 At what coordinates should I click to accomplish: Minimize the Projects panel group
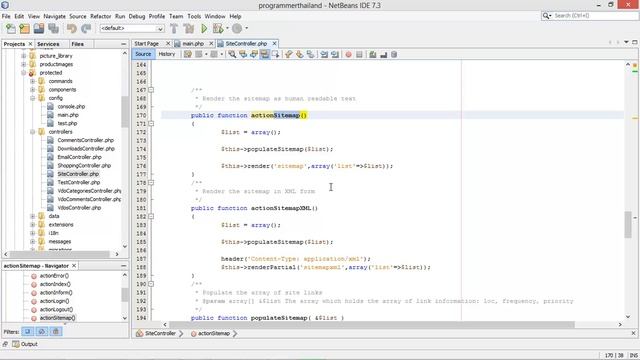pos(123,44)
